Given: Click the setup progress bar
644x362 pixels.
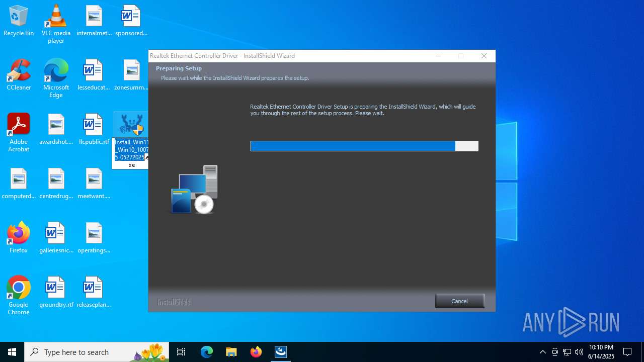Looking at the screenshot, I should pyautogui.click(x=364, y=146).
